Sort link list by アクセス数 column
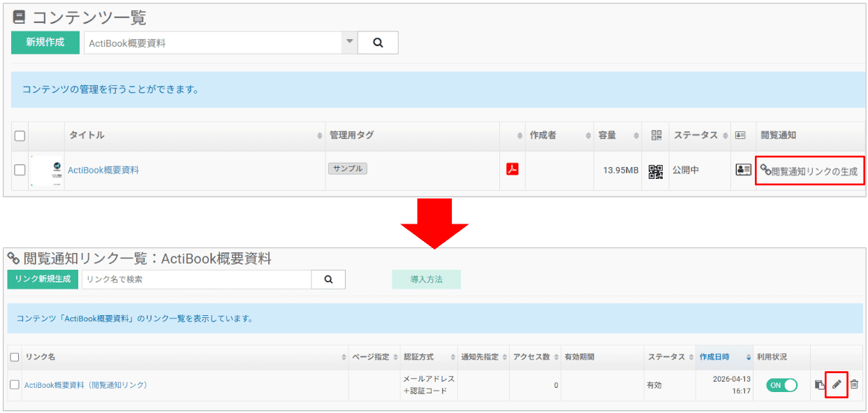 click(x=535, y=357)
